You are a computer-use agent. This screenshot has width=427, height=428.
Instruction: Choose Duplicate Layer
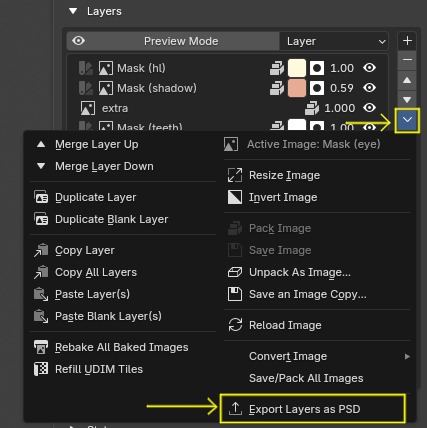tap(123, 197)
